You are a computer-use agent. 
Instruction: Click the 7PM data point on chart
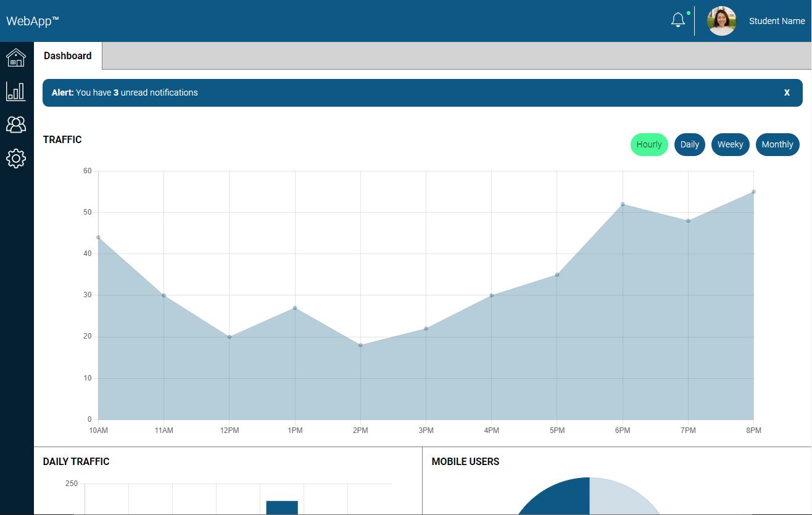point(688,221)
